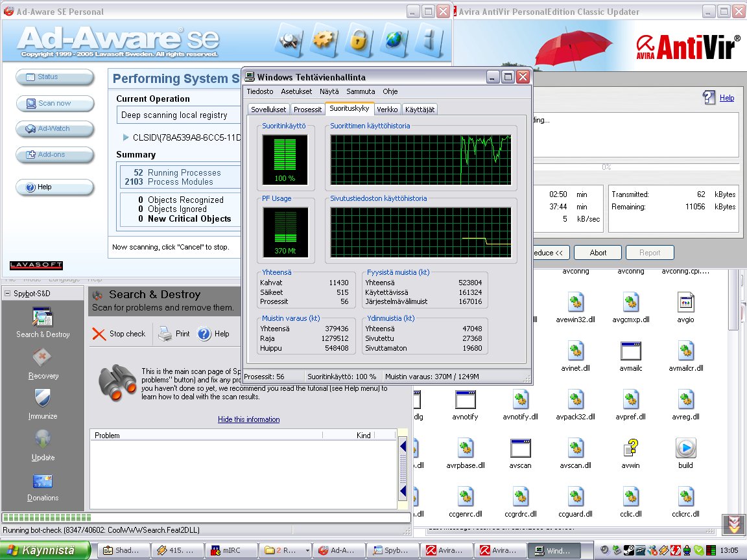
Task: Open Ad-Aware settings gear icon
Action: [324, 40]
